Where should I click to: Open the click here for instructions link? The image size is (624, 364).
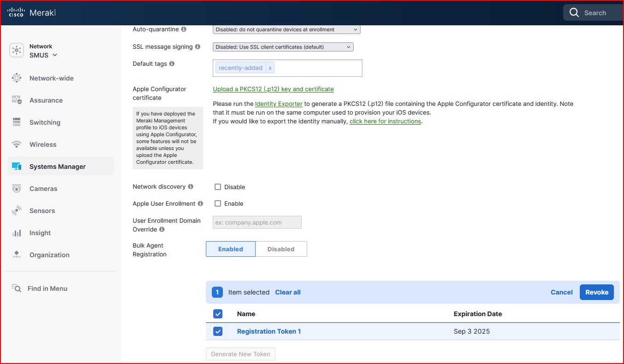tap(385, 121)
